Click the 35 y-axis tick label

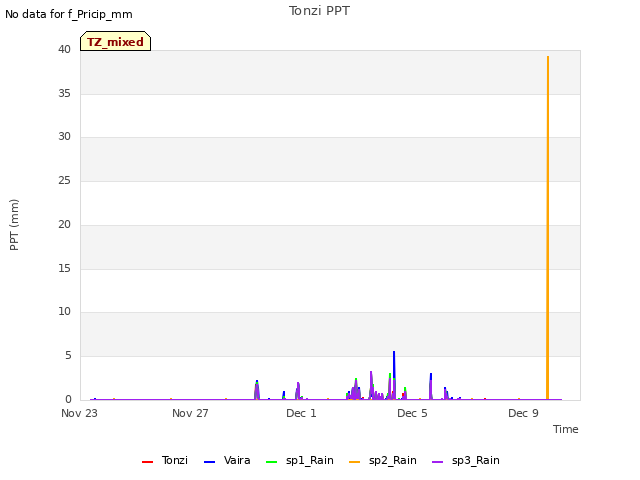click(x=64, y=93)
